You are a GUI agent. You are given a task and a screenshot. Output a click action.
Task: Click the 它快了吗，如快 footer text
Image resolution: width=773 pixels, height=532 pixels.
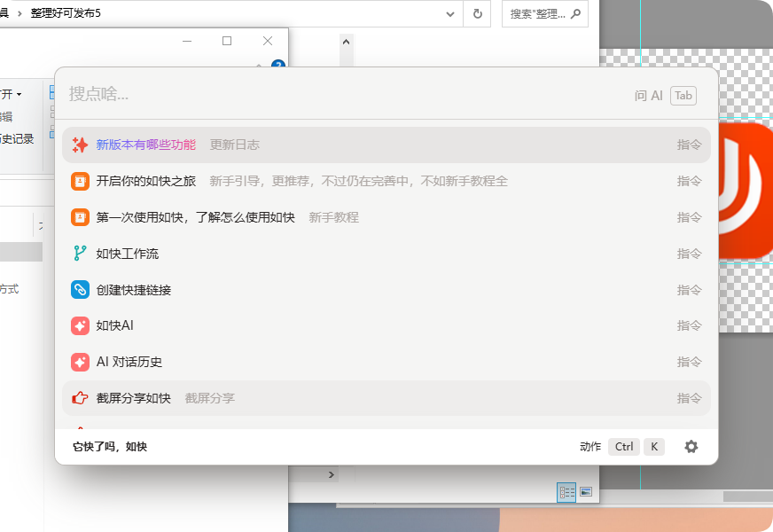[x=110, y=447]
